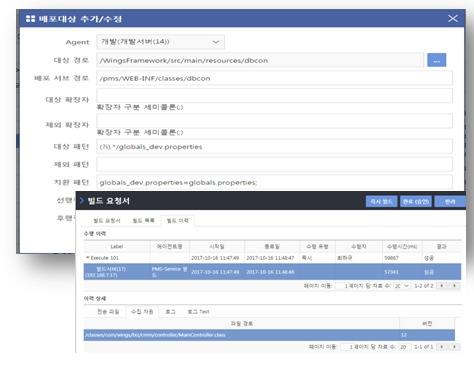Viewport: 474px width, 376px height.
Task: Open the 로그 tab
Action: (170, 312)
